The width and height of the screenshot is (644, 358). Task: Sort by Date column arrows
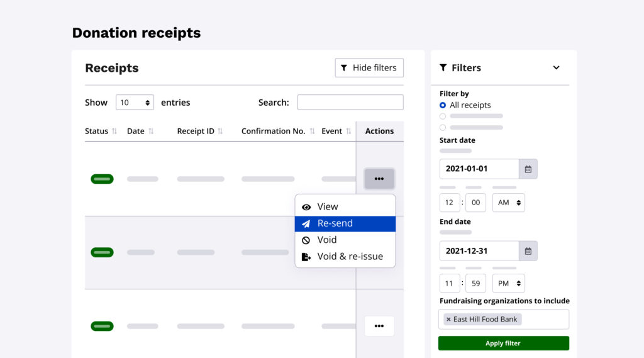(151, 131)
